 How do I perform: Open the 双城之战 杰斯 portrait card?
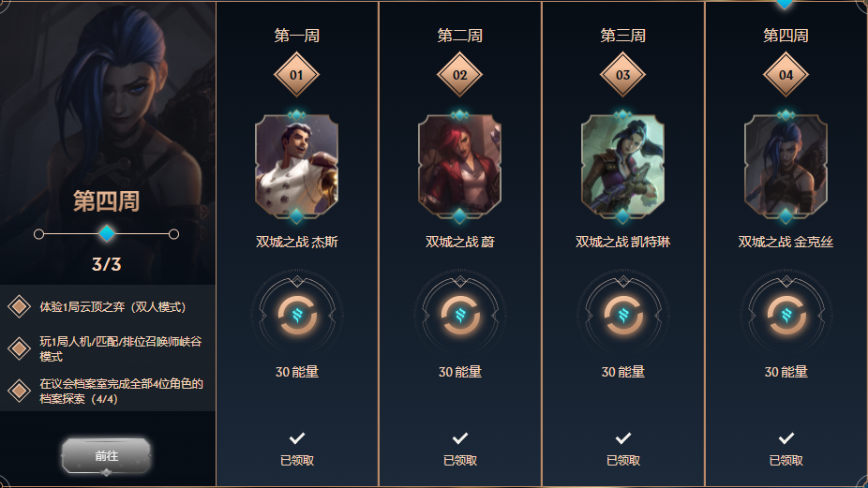click(297, 166)
